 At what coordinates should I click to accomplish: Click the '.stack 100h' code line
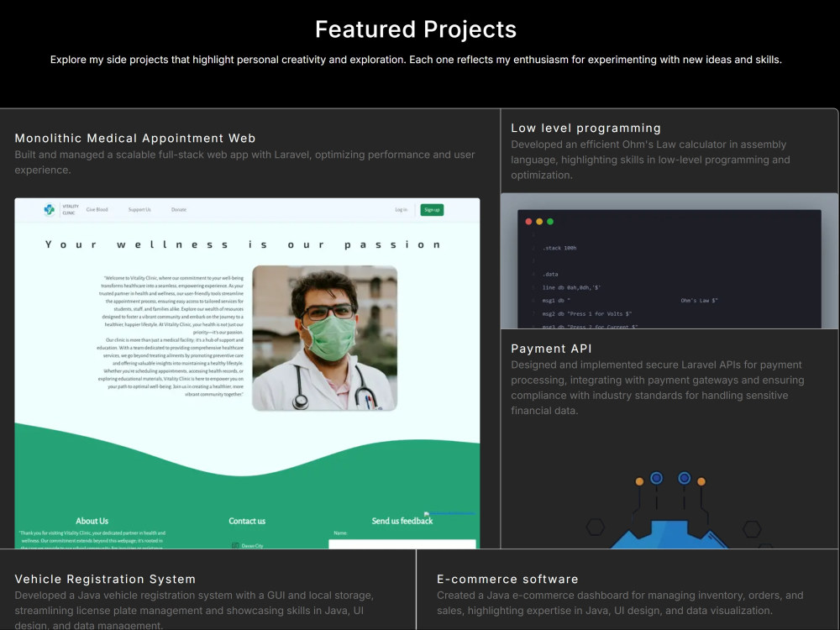coord(559,248)
